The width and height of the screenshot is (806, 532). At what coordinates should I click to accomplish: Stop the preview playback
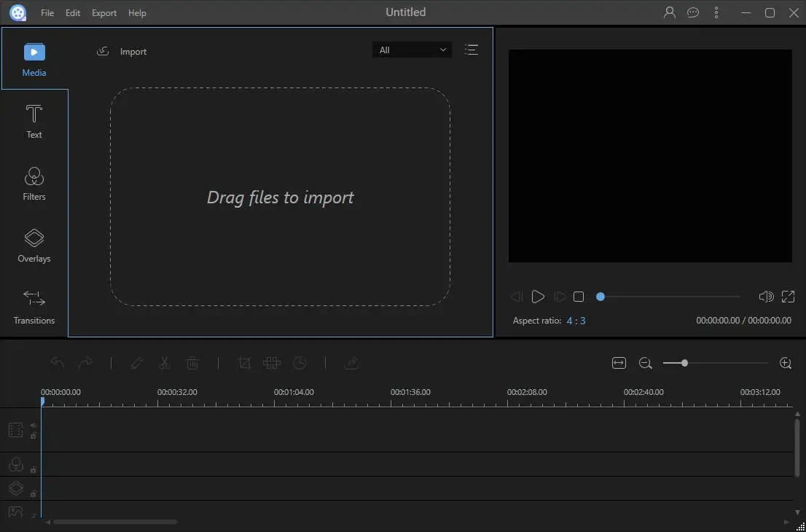579,297
